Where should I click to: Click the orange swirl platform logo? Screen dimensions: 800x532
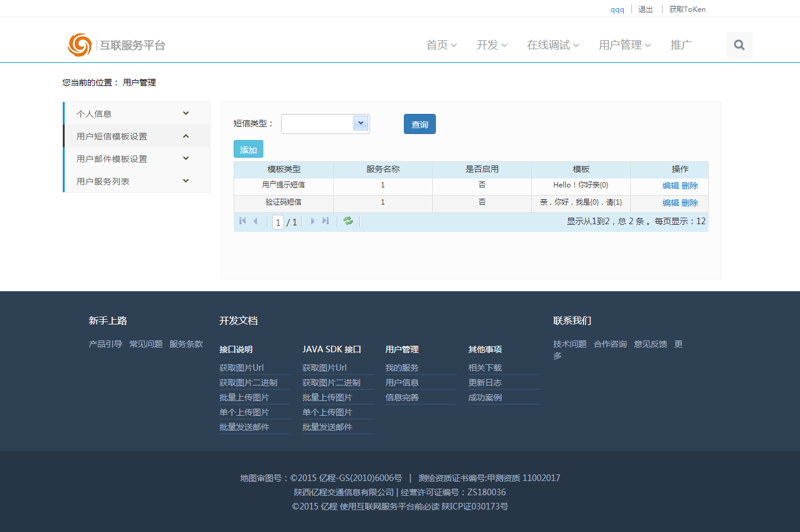coord(79,45)
